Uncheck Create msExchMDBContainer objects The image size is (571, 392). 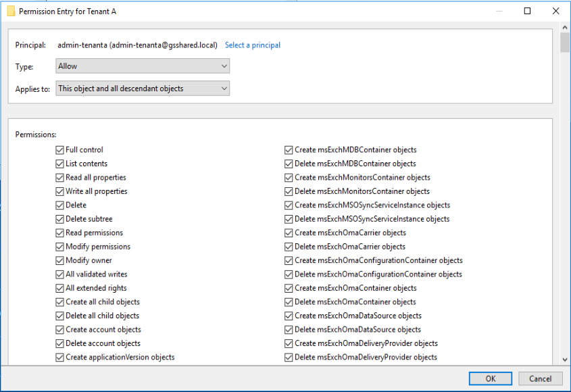tap(289, 150)
